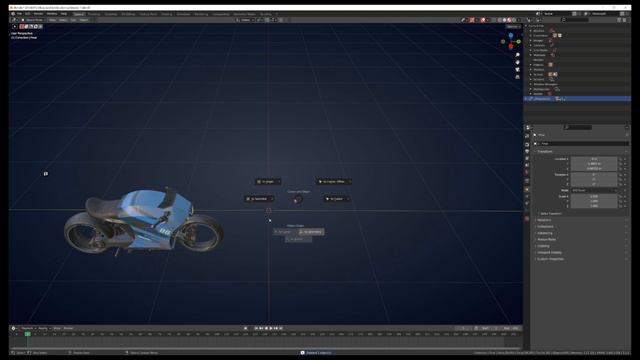Toggle the Location X lock icon
Image resolution: width=640 pixels, height=360 pixels.
coord(620,159)
